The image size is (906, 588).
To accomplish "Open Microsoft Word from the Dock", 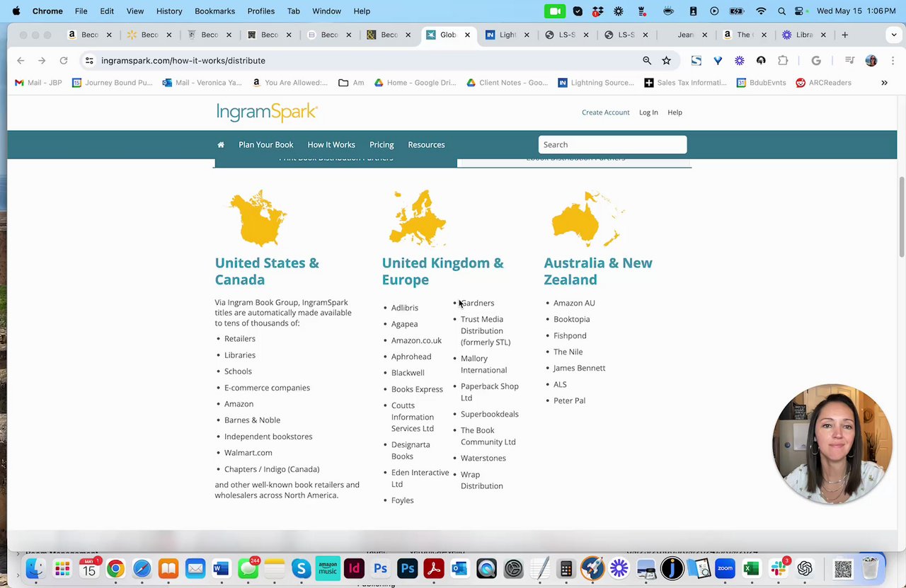I will (221, 568).
